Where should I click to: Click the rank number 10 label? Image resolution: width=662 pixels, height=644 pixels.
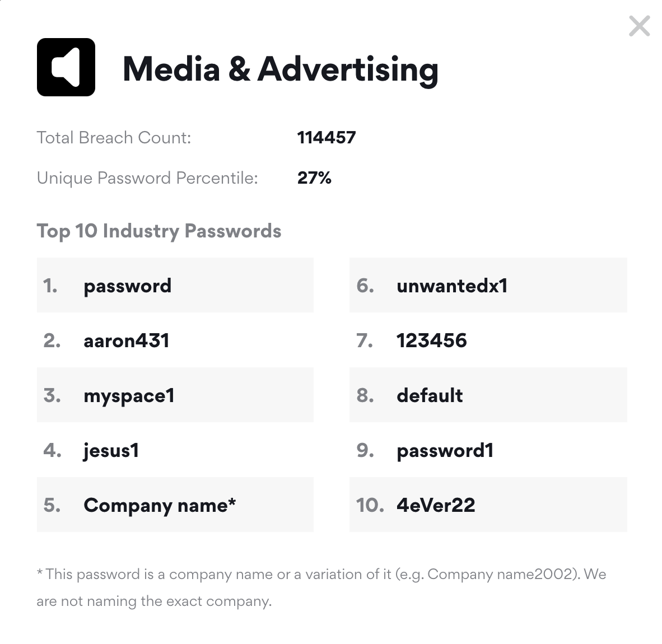(x=370, y=505)
